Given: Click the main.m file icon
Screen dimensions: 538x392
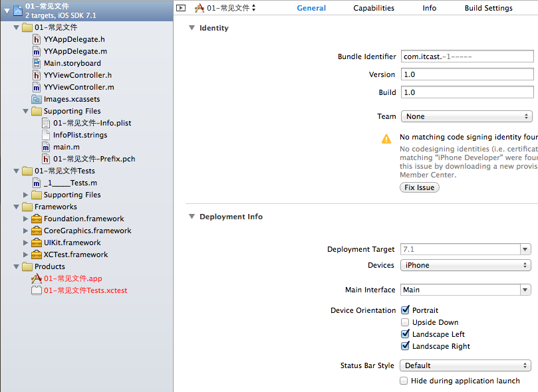Looking at the screenshot, I should click(46, 147).
